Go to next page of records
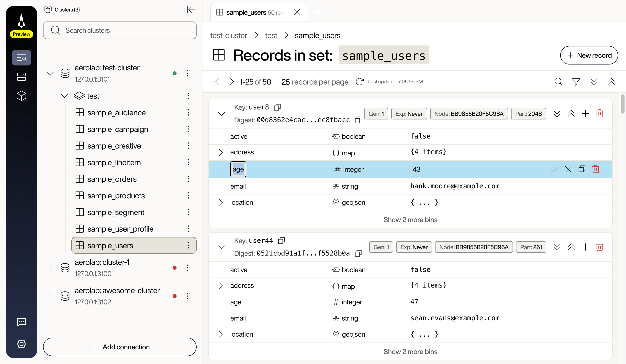Viewport: 626px width, 364px height. (232, 82)
